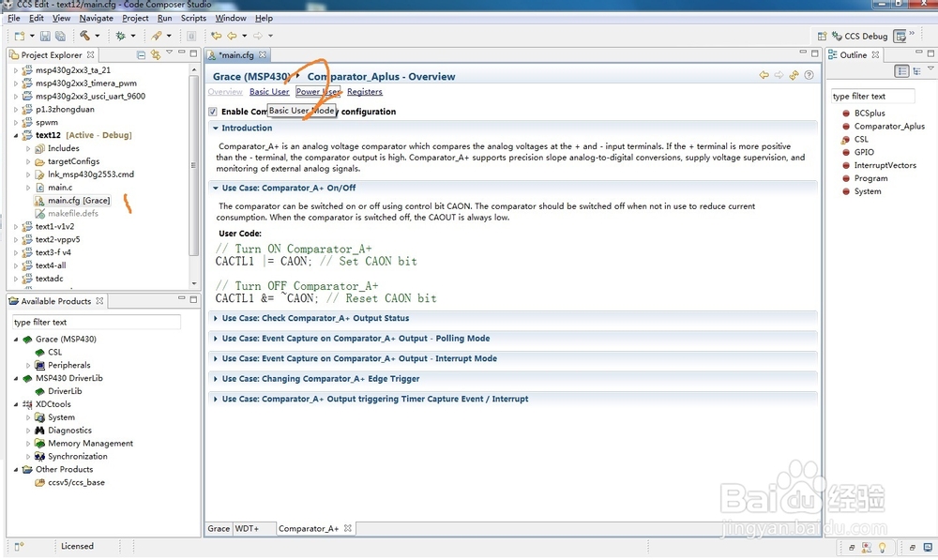This screenshot has height=560, width=938.
Task: Open the Build hammer dropdown arrow
Action: pyautogui.click(x=97, y=36)
